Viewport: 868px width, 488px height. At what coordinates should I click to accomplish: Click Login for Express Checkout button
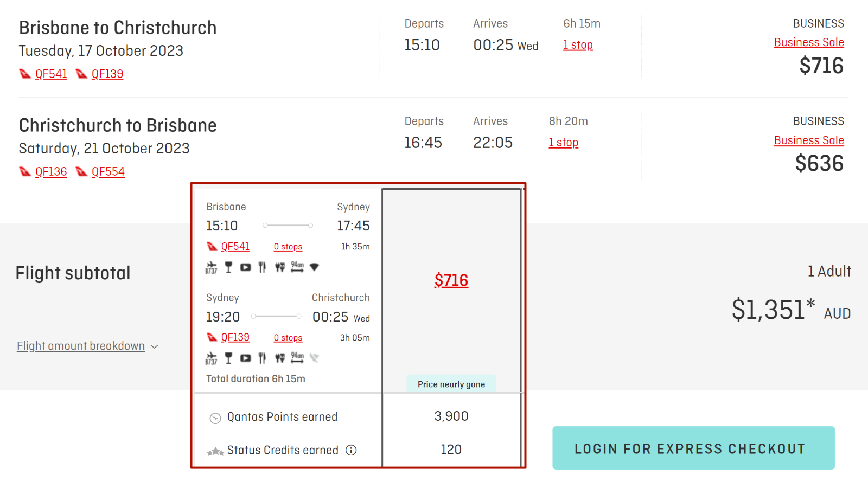pyautogui.click(x=693, y=448)
